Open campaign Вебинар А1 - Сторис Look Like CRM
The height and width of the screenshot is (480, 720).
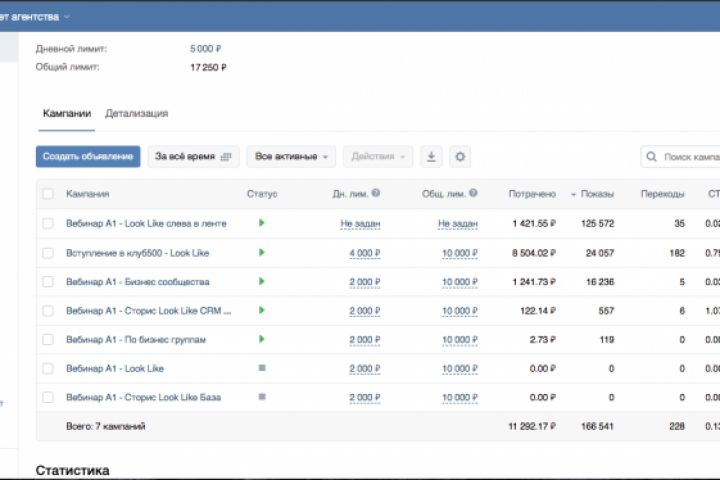tap(148, 311)
